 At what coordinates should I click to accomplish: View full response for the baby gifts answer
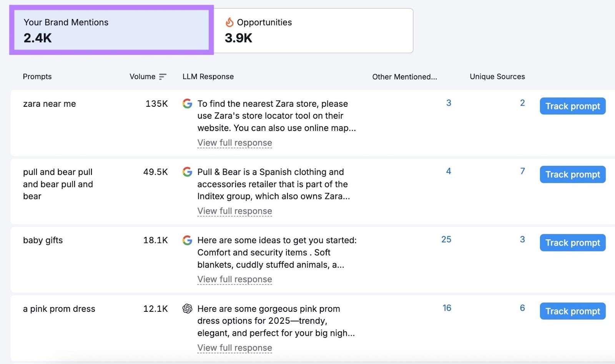tap(234, 279)
